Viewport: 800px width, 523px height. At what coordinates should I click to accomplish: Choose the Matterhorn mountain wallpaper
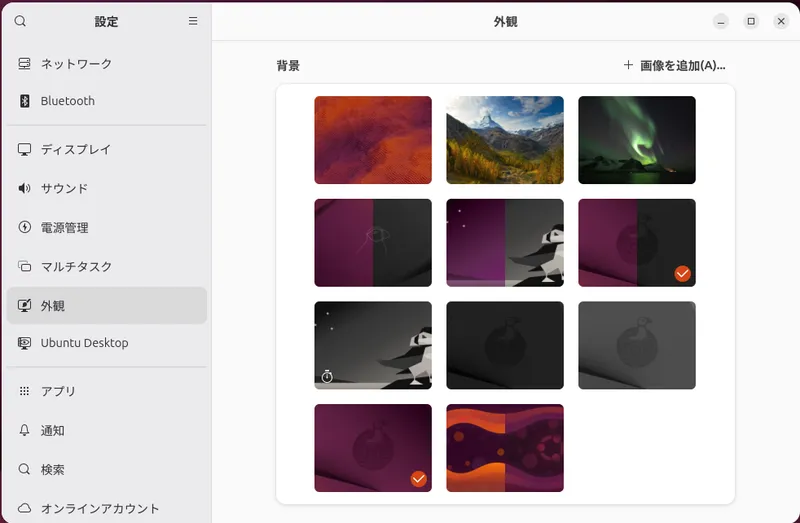505,140
